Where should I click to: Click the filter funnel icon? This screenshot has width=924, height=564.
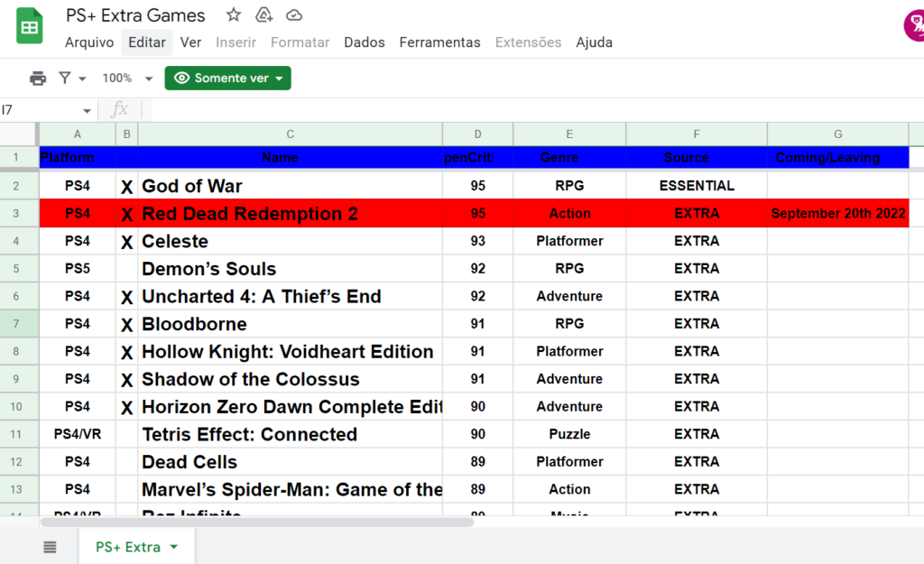coord(65,79)
